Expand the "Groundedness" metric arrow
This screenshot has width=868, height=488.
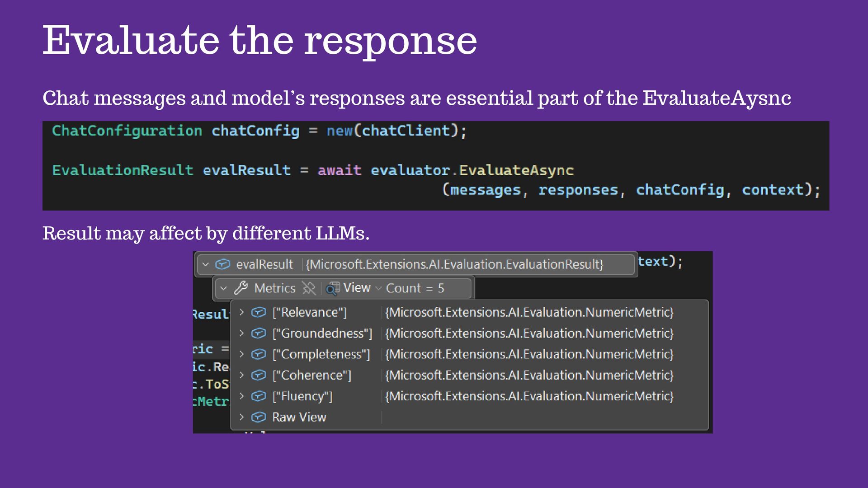[x=241, y=333]
